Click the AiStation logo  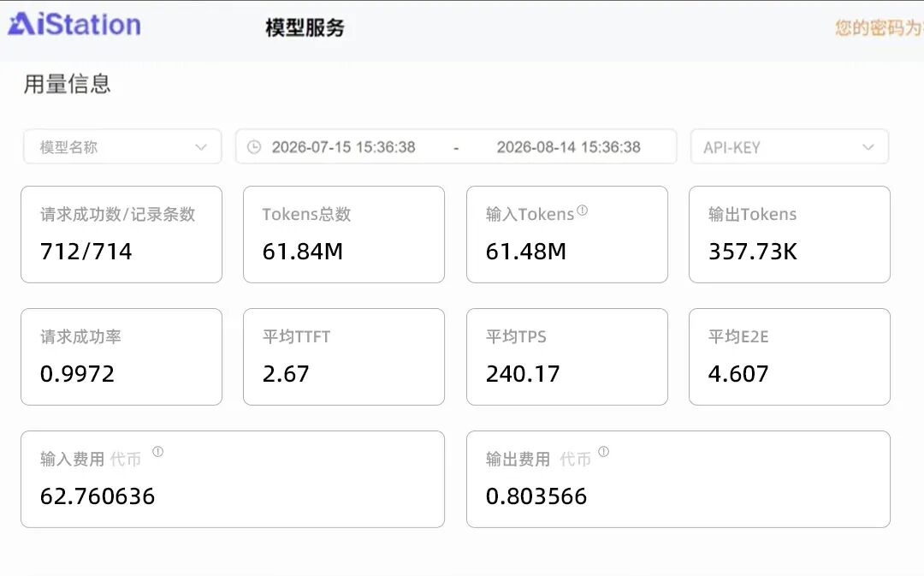point(74,25)
